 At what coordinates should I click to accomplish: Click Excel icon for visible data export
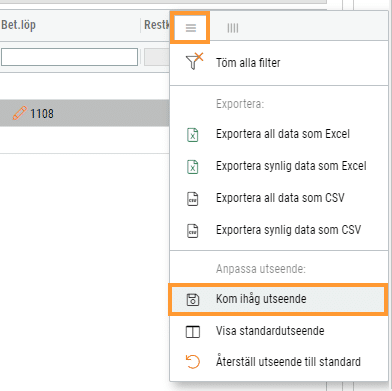(x=192, y=167)
